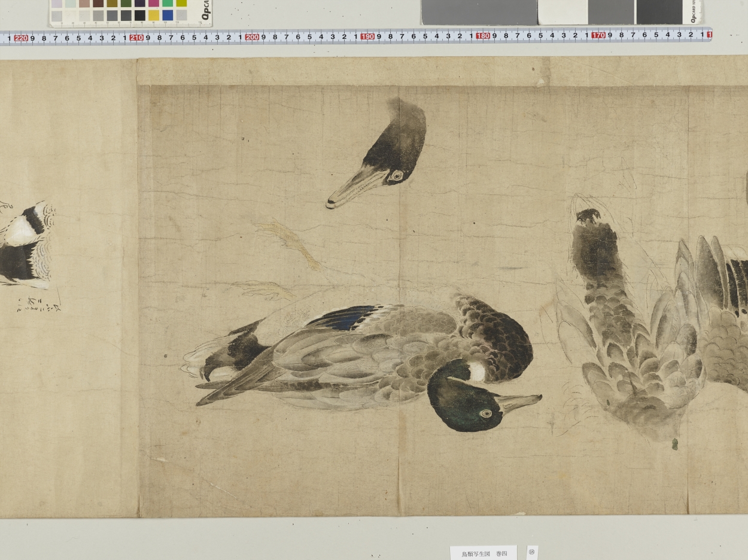The width and height of the screenshot is (748, 560).
Task: Click the red 200 mark on the ruler
Action: (252, 37)
